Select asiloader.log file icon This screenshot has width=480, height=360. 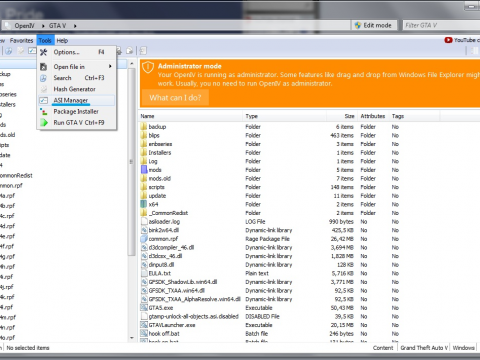tap(144, 221)
